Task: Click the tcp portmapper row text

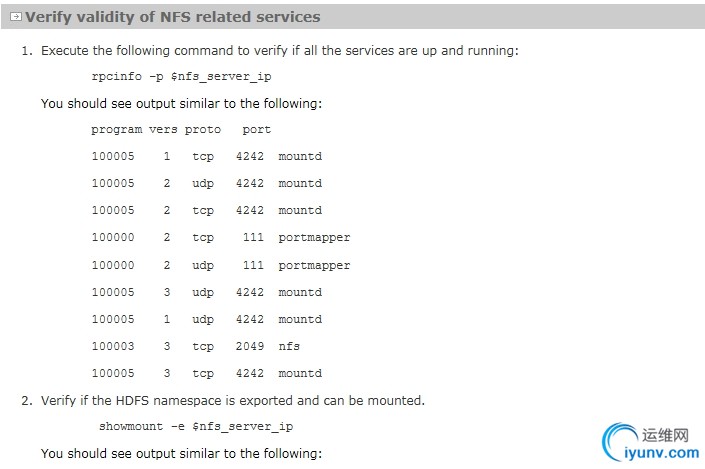Action: pyautogui.click(x=221, y=237)
